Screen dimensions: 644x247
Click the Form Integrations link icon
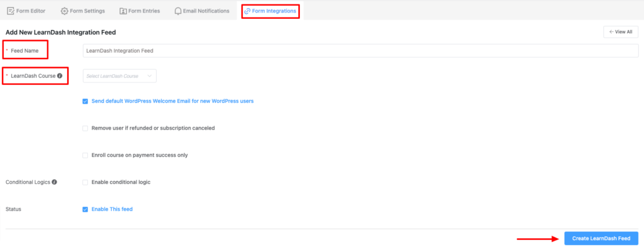point(247,11)
